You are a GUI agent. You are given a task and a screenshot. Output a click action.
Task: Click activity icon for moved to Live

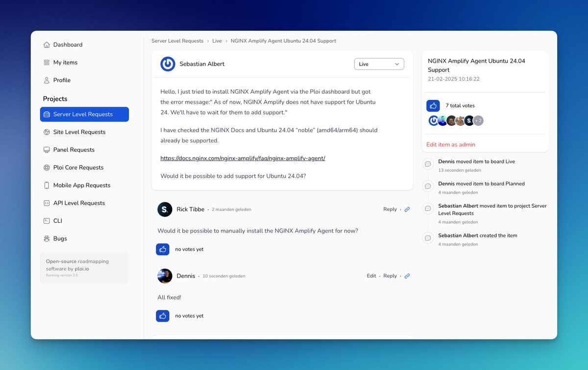coord(428,164)
